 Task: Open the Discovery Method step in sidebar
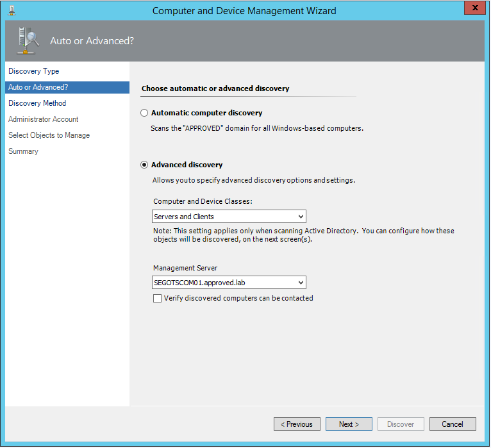click(37, 103)
